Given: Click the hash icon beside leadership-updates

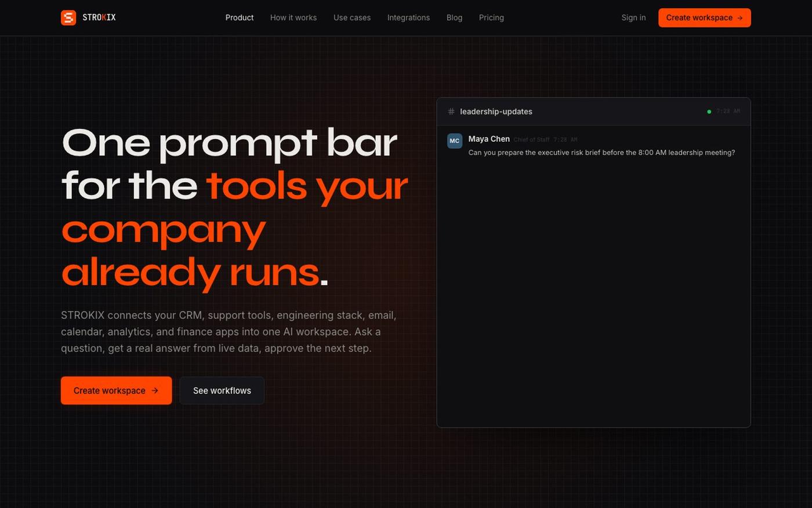Looking at the screenshot, I should 451,111.
